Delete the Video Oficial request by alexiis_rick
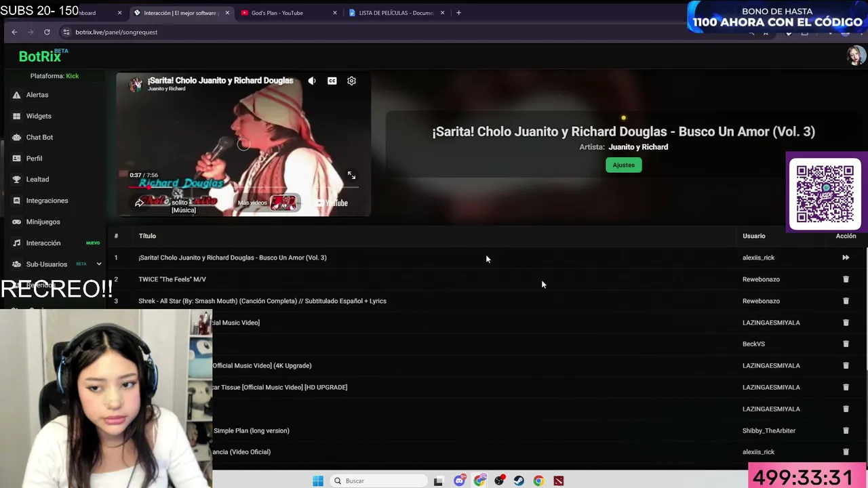The height and width of the screenshot is (488, 868). (x=846, y=452)
